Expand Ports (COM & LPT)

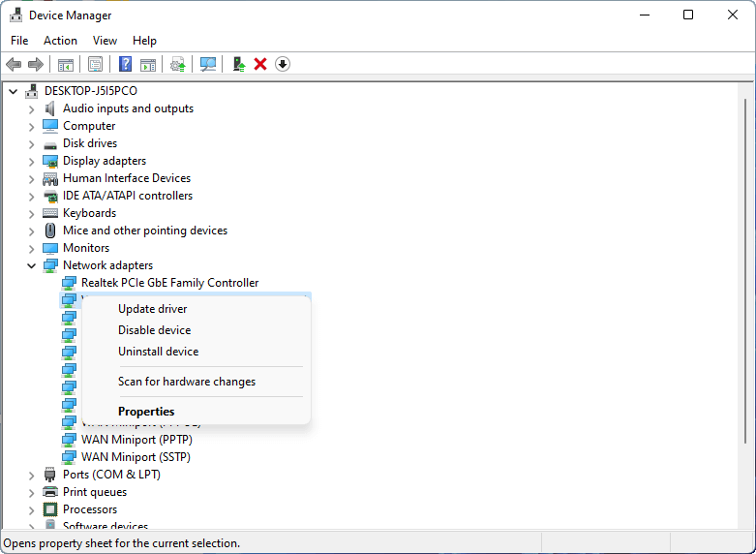click(31, 476)
